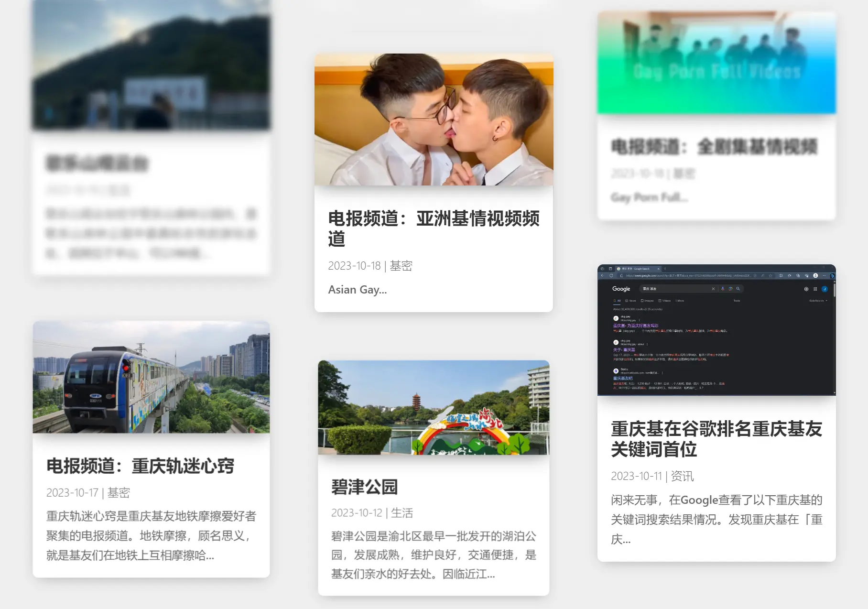Click the ckg.gay site favicon on the first result

point(615,318)
